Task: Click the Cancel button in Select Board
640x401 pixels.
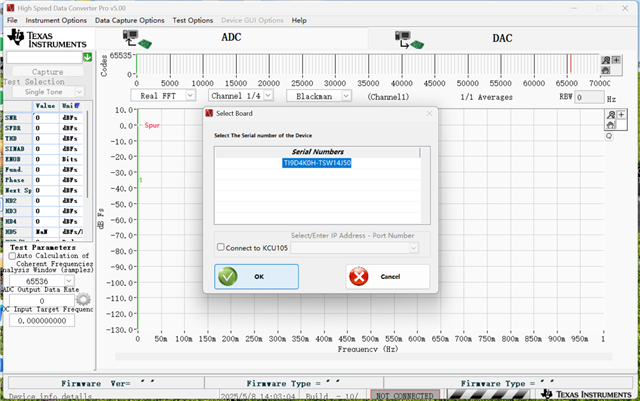Action: click(x=388, y=276)
